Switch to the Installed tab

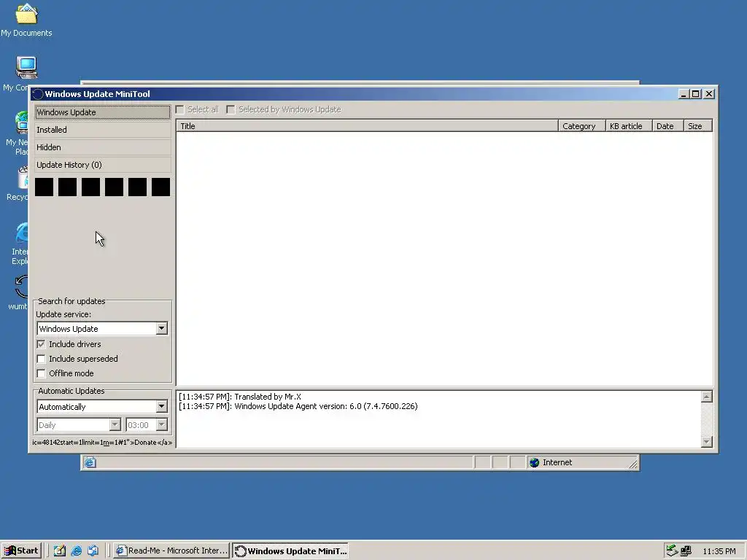[102, 130]
